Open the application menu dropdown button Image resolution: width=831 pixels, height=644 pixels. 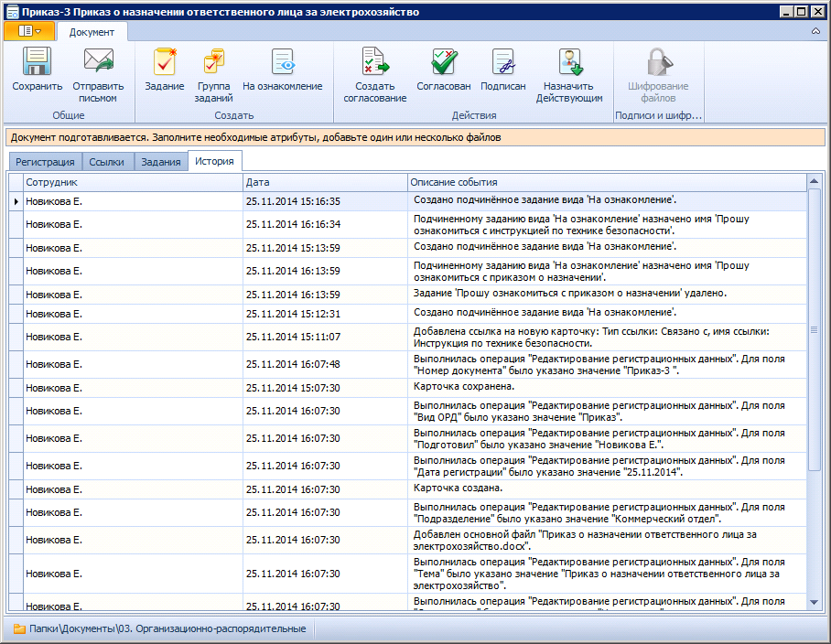pos(29,31)
